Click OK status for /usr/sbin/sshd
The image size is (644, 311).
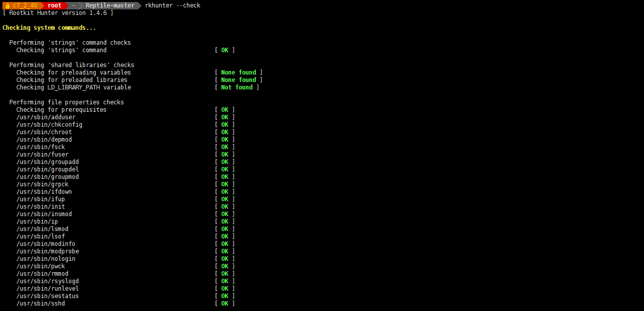tap(225, 304)
